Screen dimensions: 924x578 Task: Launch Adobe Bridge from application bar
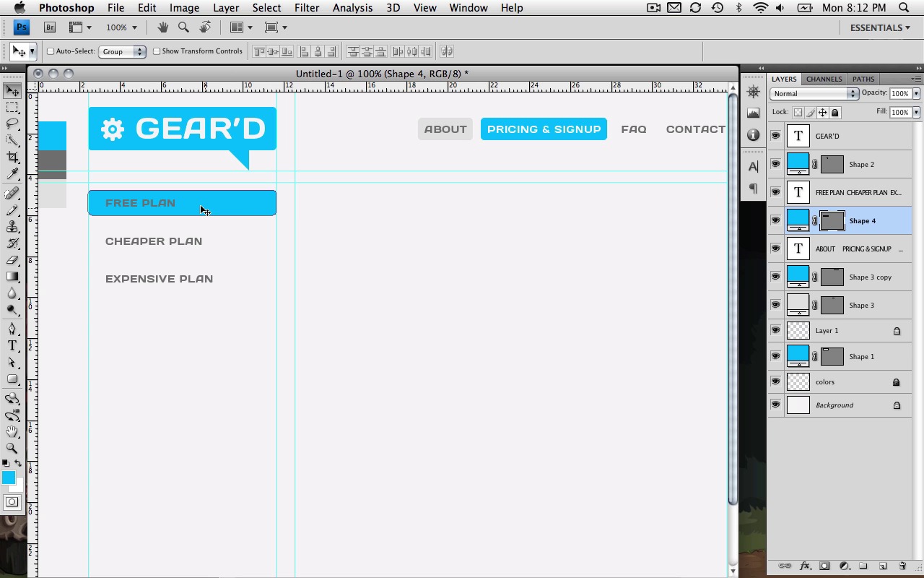(x=50, y=27)
